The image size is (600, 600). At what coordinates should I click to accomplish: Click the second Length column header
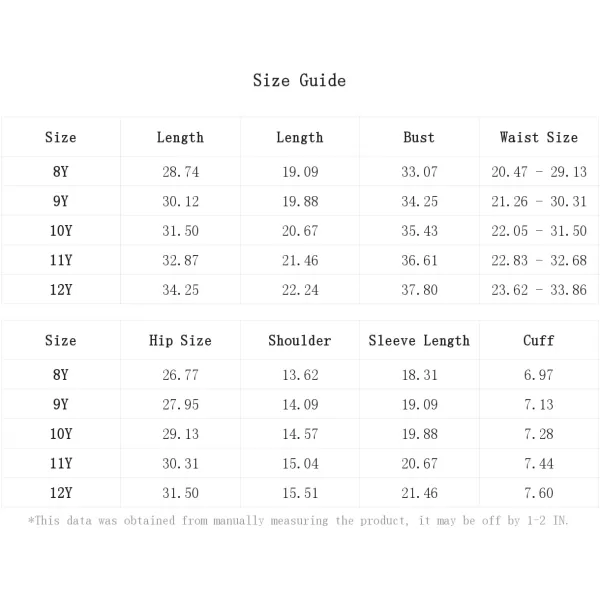(x=300, y=137)
